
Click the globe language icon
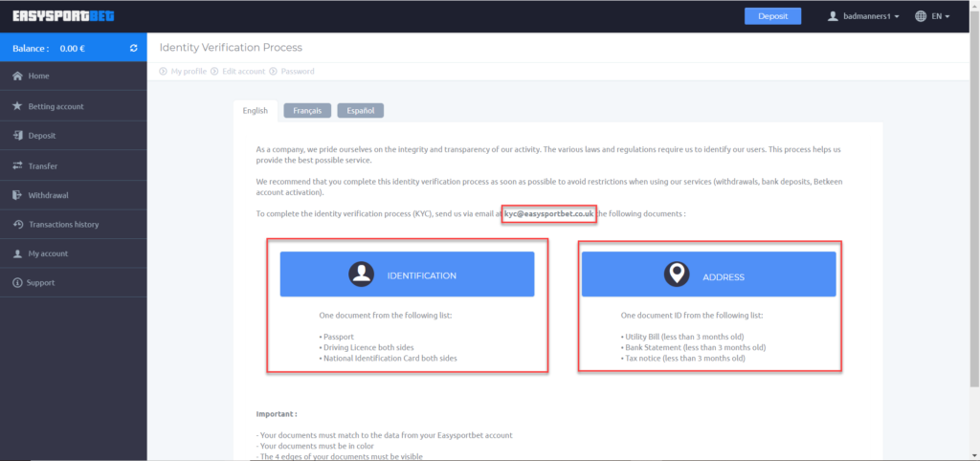pos(921,16)
